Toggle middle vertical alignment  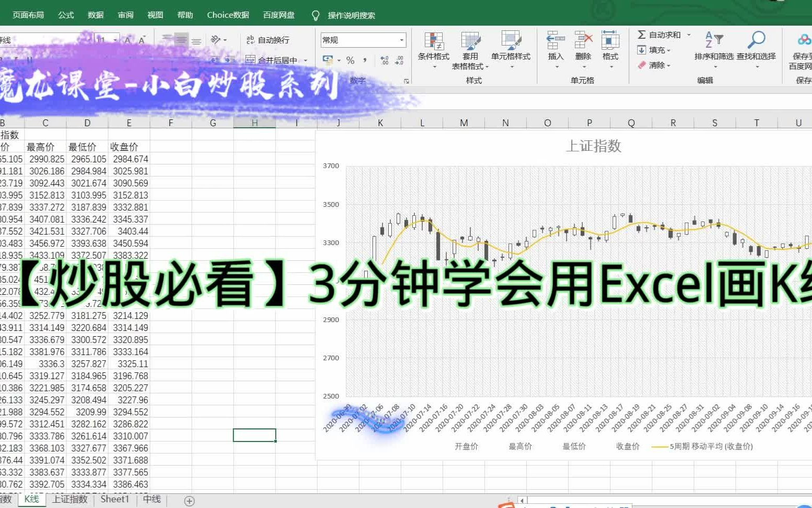click(181, 40)
